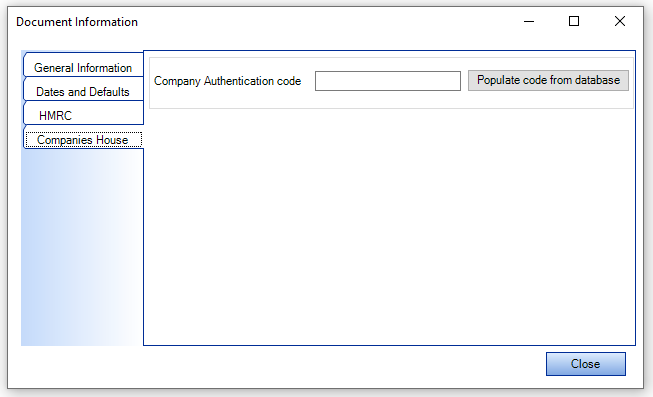Click the Document Information title text
The width and height of the screenshot is (653, 397).
pos(77,22)
